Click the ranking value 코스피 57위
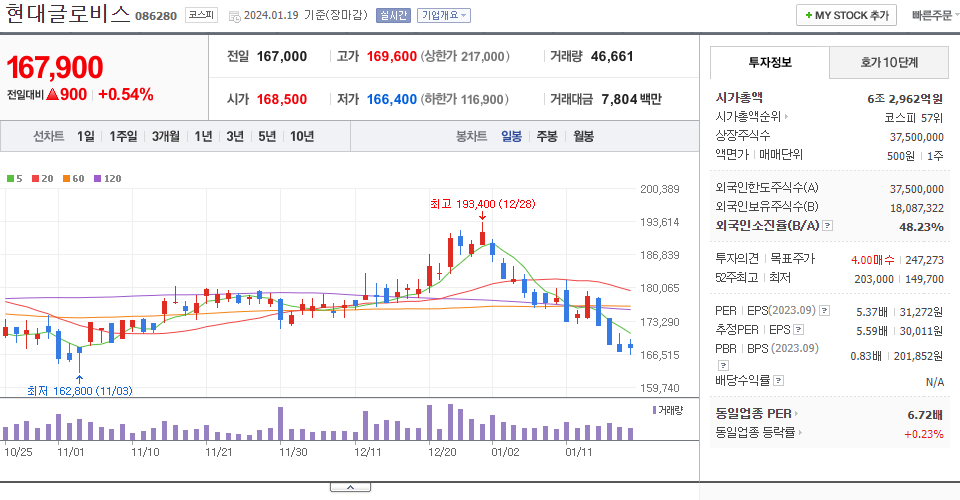Image resolution: width=960 pixels, height=500 pixels. [914, 118]
